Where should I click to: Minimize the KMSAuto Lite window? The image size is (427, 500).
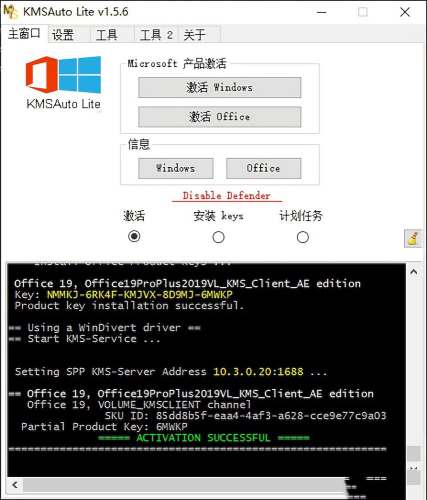point(322,12)
